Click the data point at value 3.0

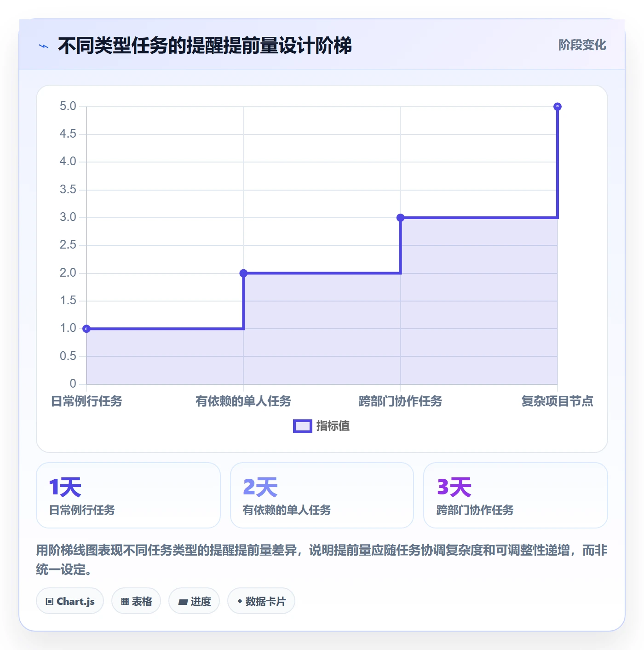point(401,218)
